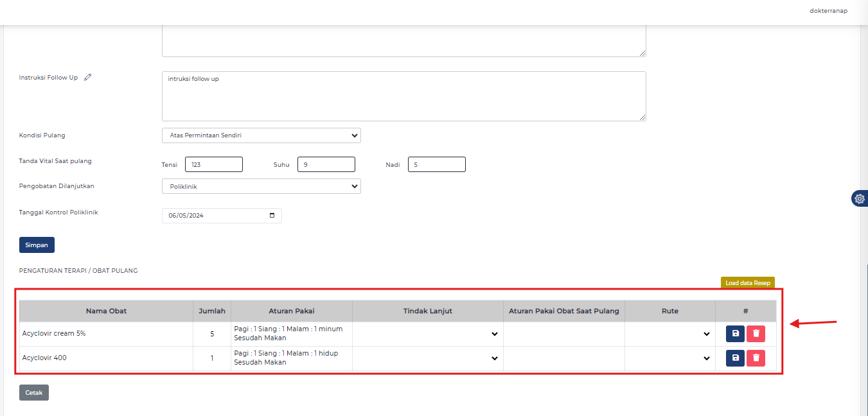Open Tindak Lanjut dropdown for Acyclovir 400

tap(427, 358)
